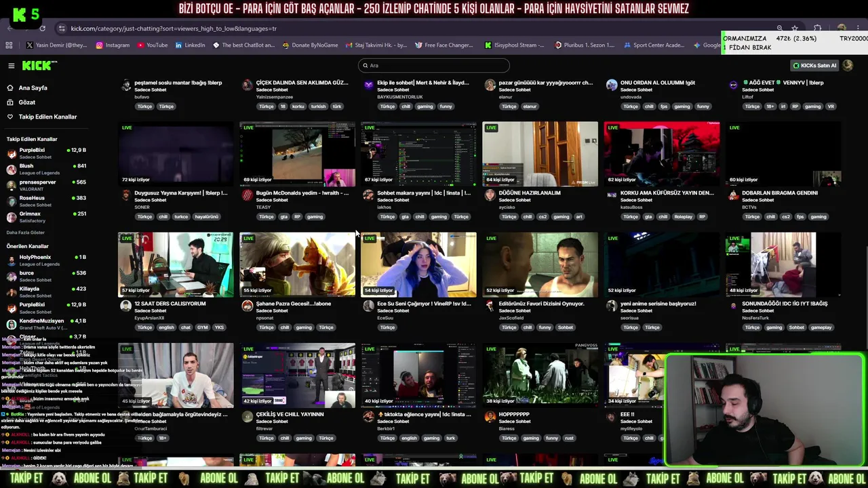Open the user profile avatar on Kick header

(x=848, y=66)
